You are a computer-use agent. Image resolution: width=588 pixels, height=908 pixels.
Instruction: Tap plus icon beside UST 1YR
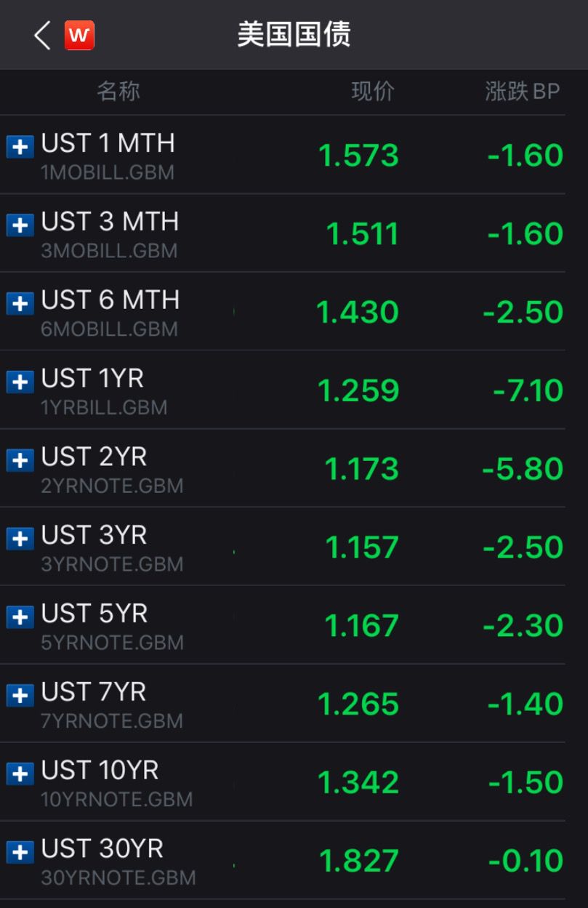tap(20, 382)
